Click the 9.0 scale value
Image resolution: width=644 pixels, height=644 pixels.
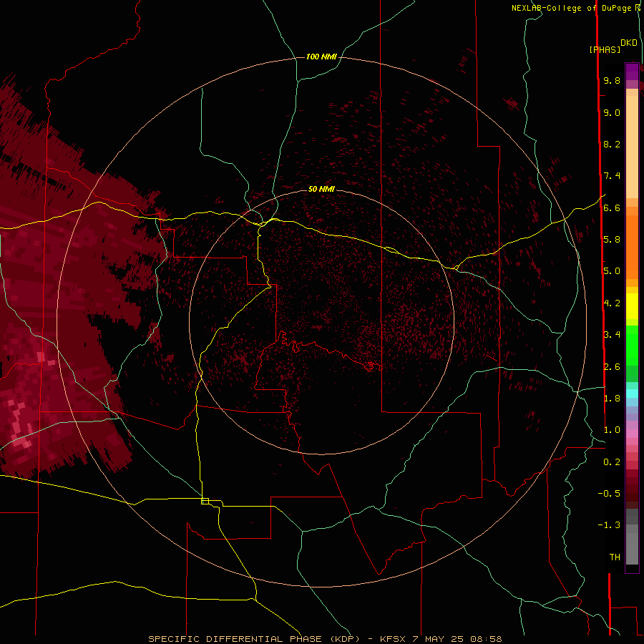612,112
